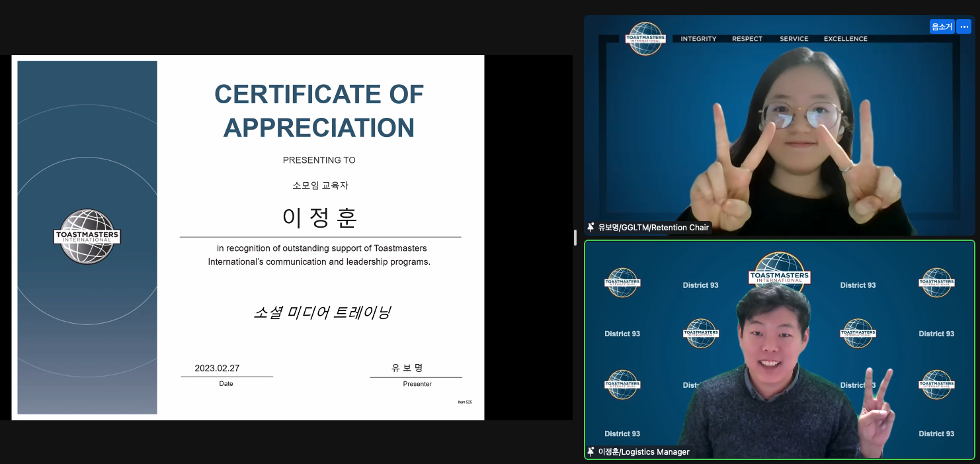Click the divider handle between share and videos
The height and width of the screenshot is (464, 980).
(575, 237)
